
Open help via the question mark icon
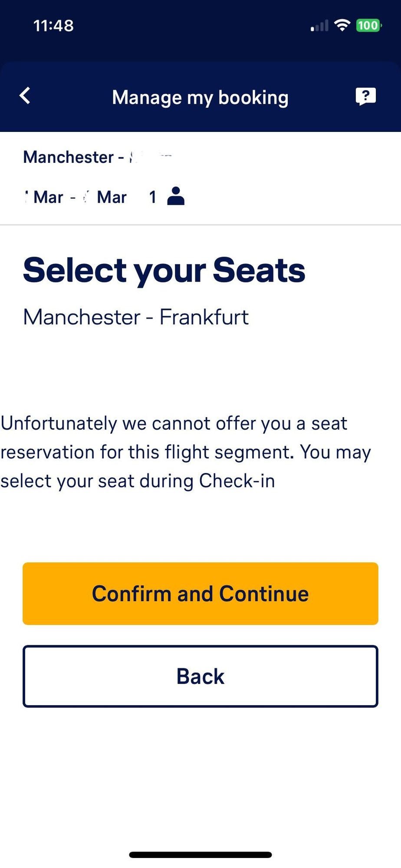pyautogui.click(x=365, y=96)
